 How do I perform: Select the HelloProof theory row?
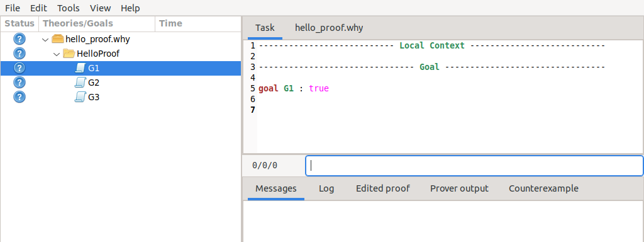coord(121,54)
